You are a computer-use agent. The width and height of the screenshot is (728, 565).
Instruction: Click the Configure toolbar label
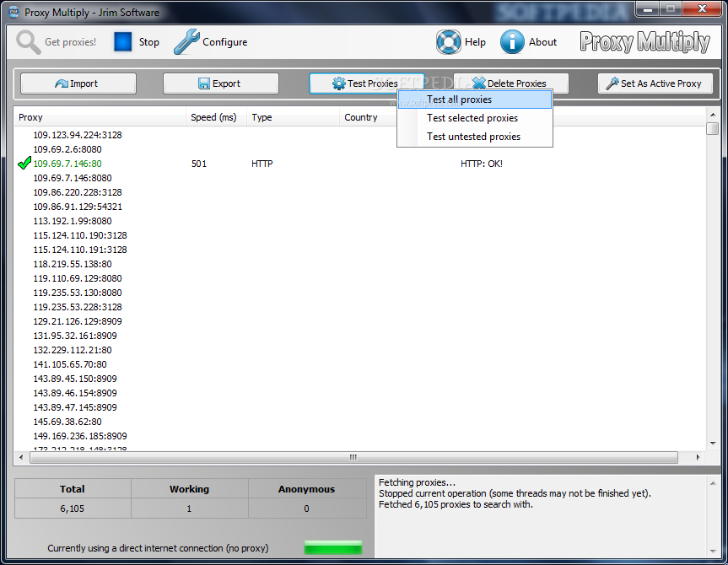[224, 42]
